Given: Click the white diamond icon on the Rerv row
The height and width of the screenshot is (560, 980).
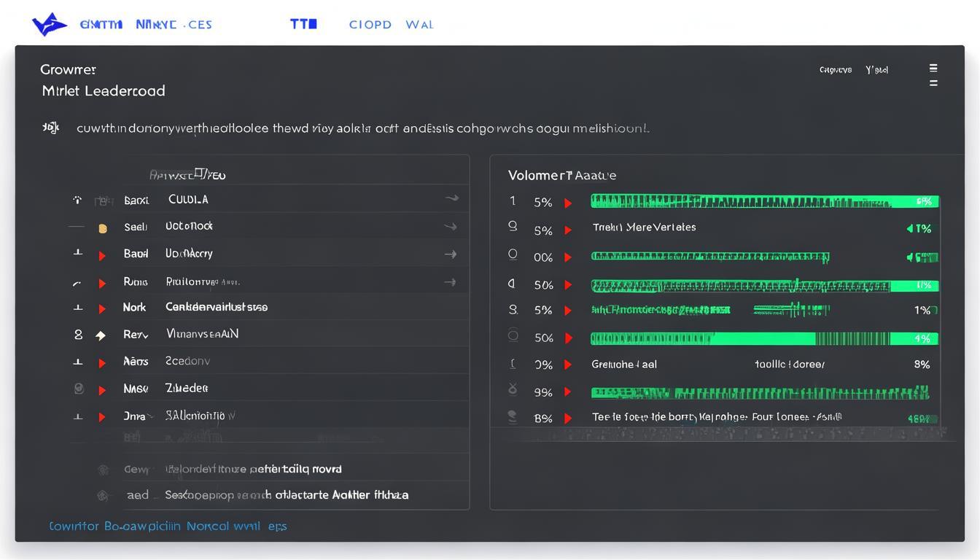Looking at the screenshot, I should coord(101,335).
